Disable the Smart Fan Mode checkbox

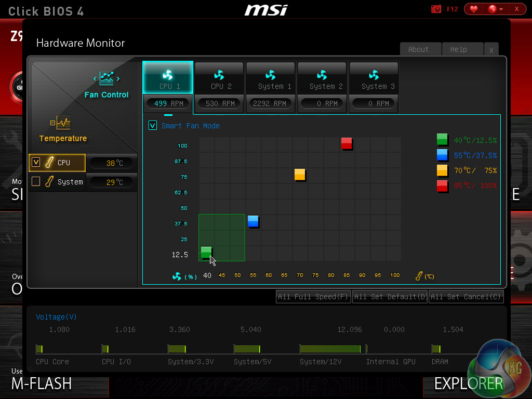[x=153, y=126]
